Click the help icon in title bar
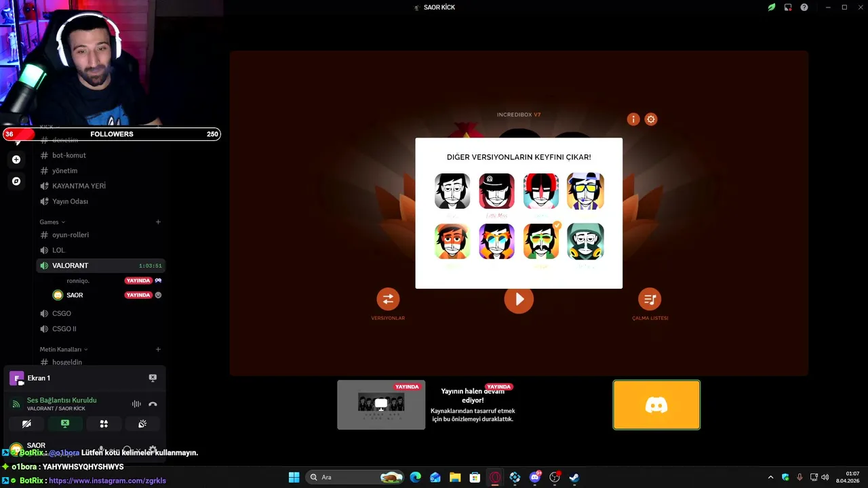 click(x=804, y=7)
